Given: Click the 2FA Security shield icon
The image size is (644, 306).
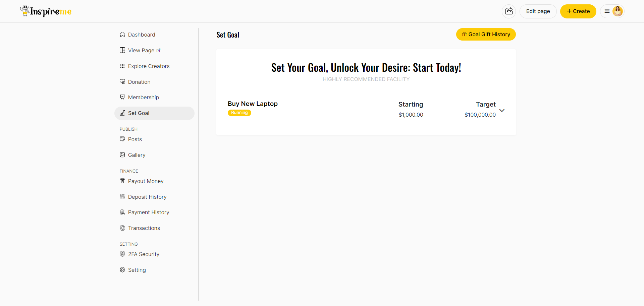Looking at the screenshot, I should [x=122, y=254].
